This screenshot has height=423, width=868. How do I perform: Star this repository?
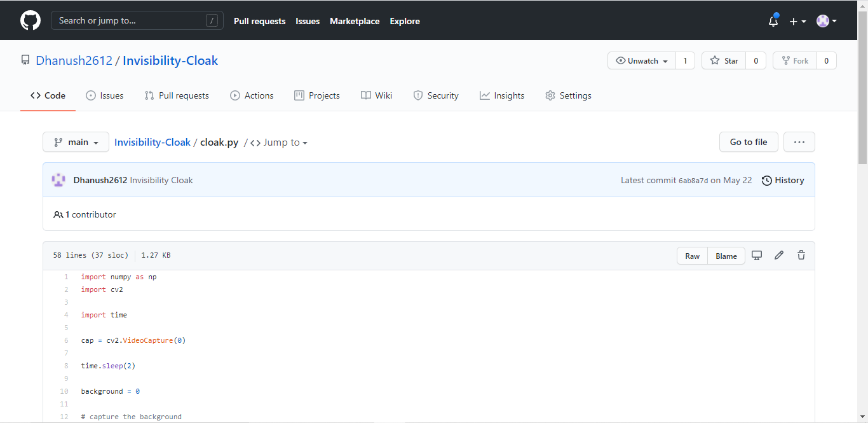click(724, 61)
